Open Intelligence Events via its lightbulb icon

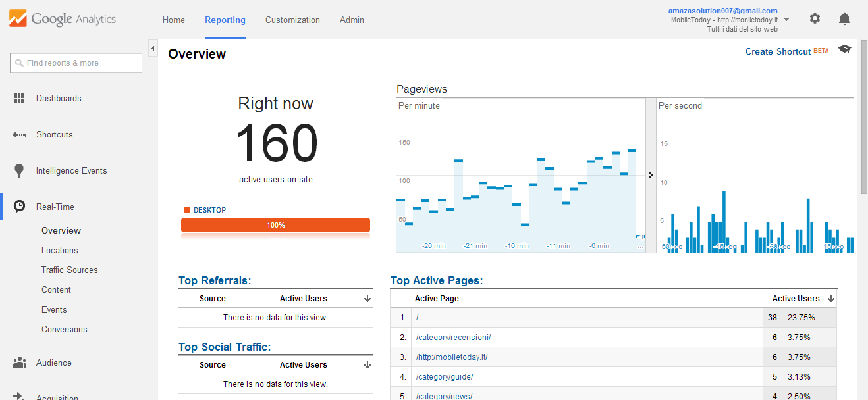20,170
